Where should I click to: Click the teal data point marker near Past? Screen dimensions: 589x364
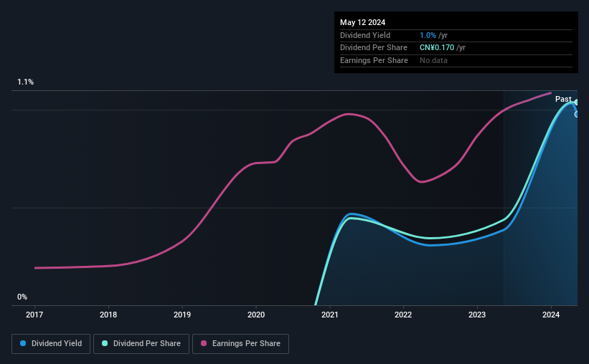pyautogui.click(x=576, y=102)
